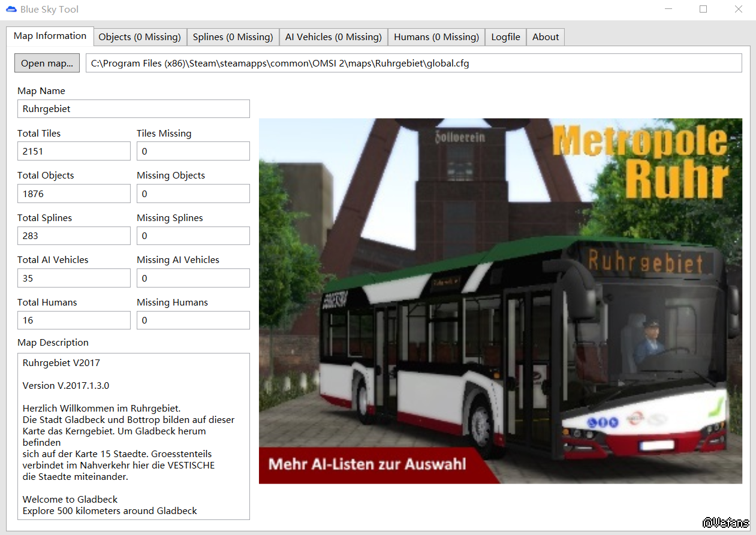Click the 'Missing AI Vehicles' label
This screenshot has width=756, height=535.
(178, 260)
